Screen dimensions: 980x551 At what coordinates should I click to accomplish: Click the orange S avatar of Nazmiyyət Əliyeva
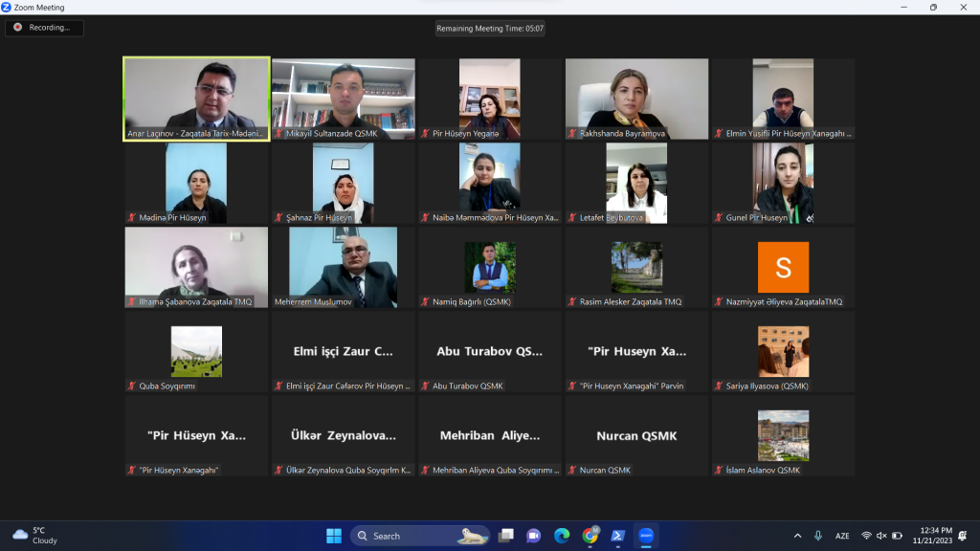click(x=783, y=268)
